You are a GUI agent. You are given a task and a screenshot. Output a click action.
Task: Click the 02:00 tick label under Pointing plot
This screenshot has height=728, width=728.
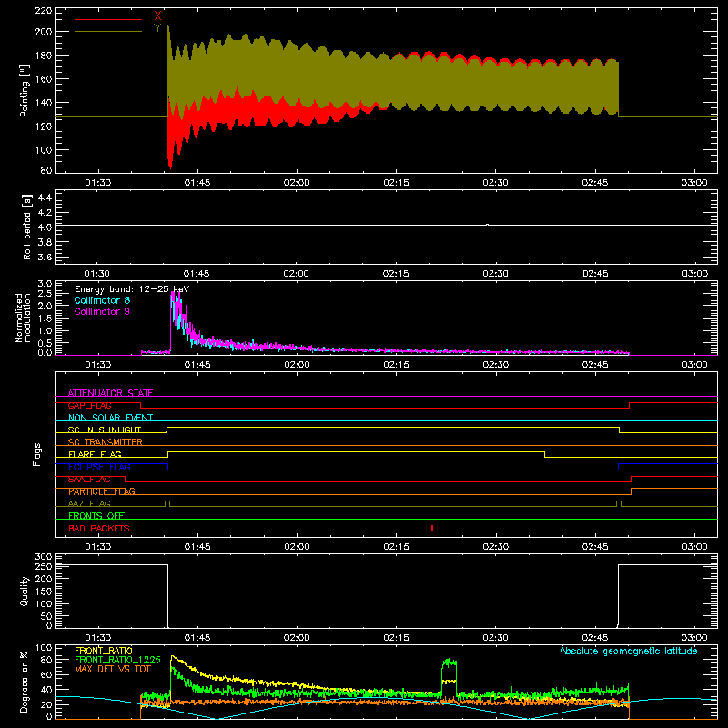(297, 183)
